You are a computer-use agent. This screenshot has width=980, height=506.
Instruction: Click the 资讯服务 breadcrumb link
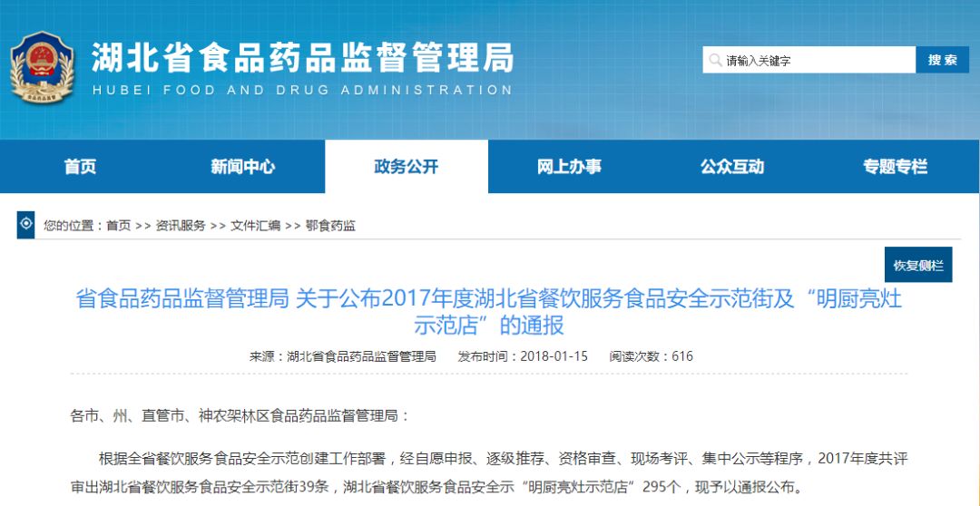[181, 226]
